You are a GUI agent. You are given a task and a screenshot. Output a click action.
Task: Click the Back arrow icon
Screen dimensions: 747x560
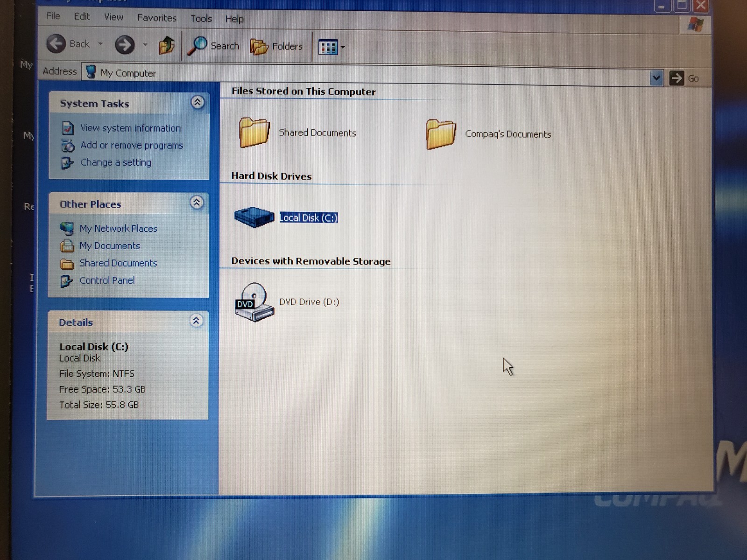tap(56, 44)
